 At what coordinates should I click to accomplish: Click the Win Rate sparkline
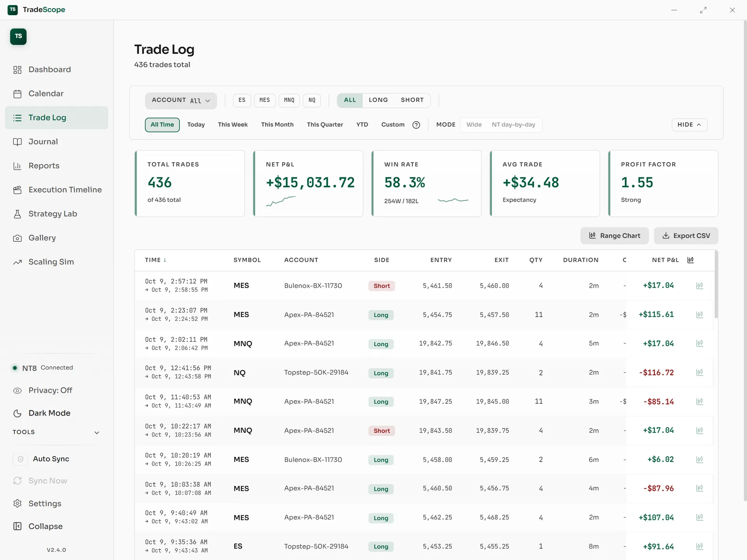453,200
